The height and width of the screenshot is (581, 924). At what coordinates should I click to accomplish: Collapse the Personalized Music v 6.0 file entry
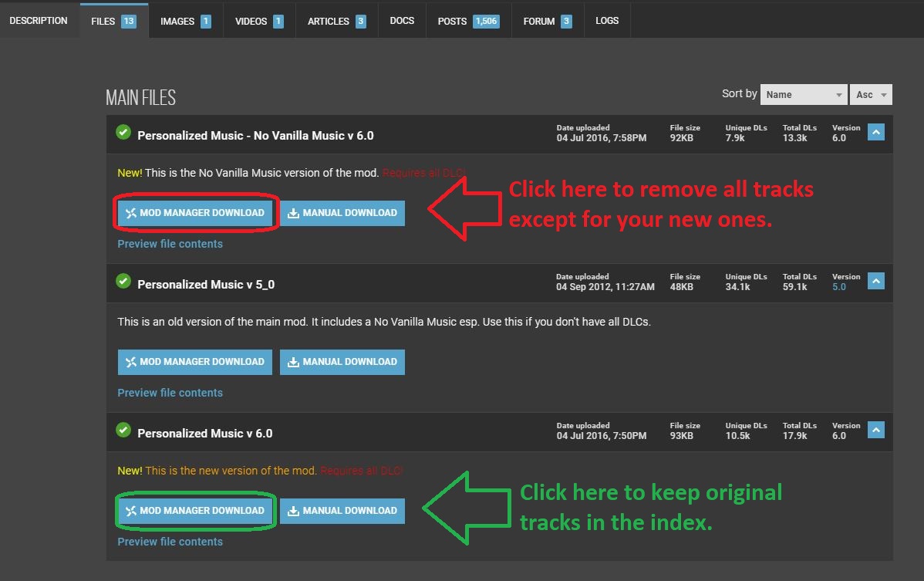pos(875,431)
